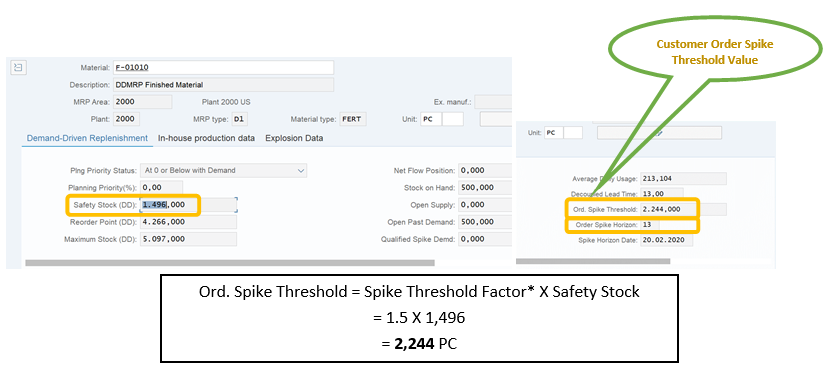
Task: Switch to the Explosion Data tab
Action: pos(294,138)
